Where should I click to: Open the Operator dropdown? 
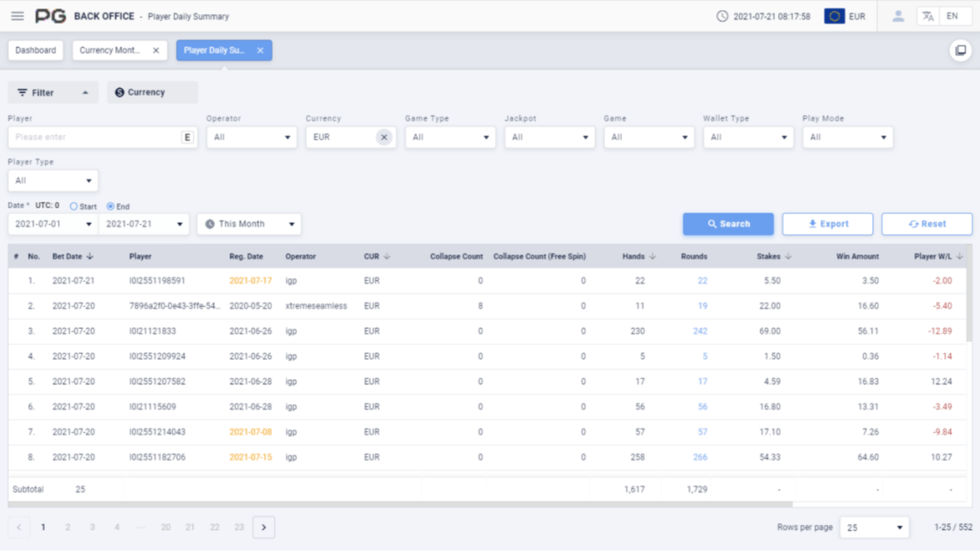coord(251,137)
